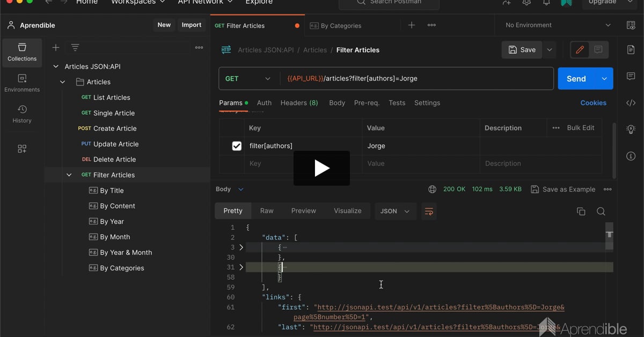Open the Environments sidebar panel

pos(22,83)
